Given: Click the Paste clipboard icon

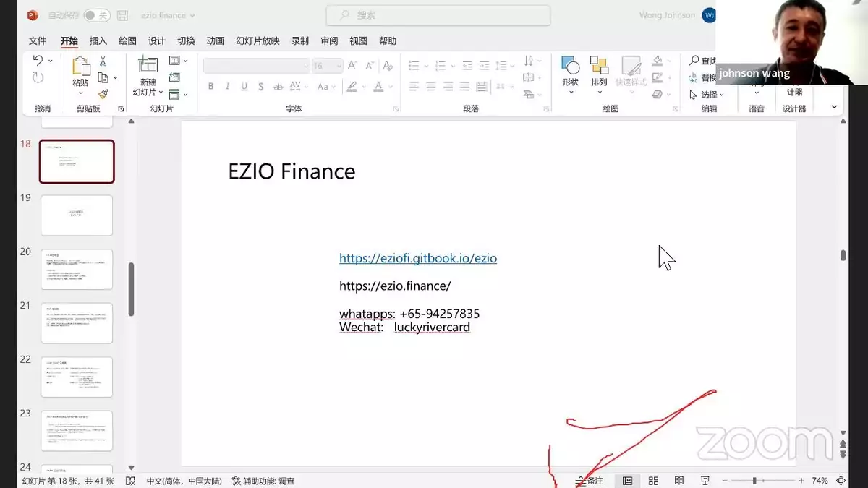Looking at the screenshot, I should (x=80, y=67).
